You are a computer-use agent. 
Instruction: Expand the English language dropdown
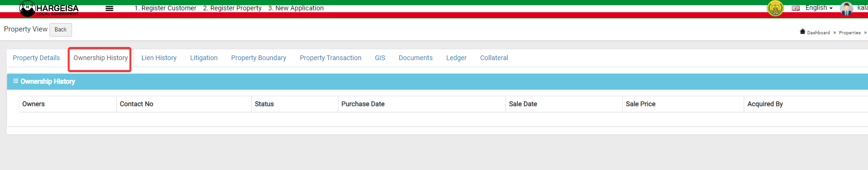(x=819, y=8)
